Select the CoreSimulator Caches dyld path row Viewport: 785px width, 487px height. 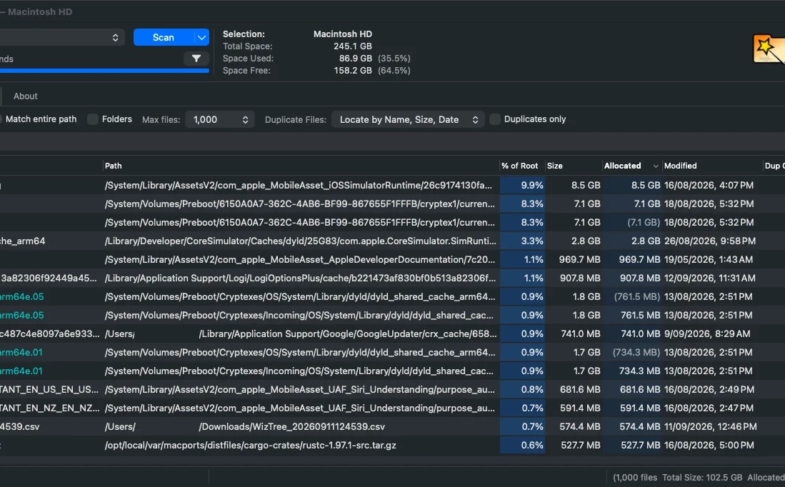(300, 241)
